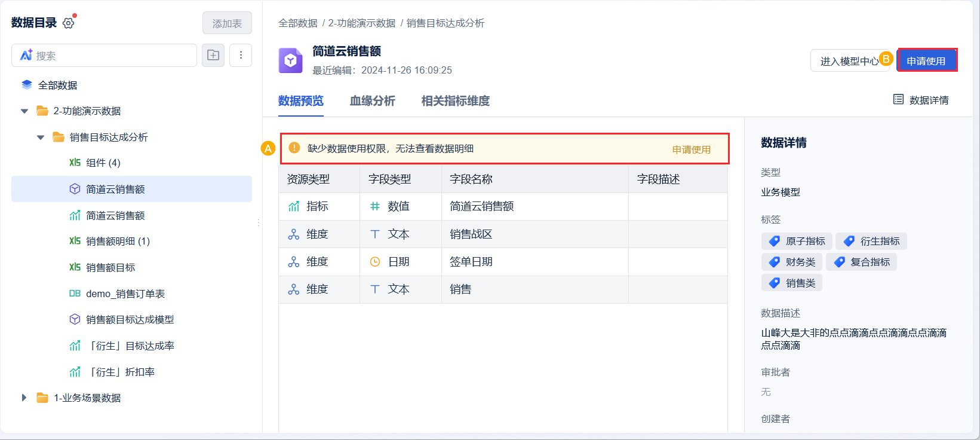Select the 原子指标 tag
The height and width of the screenshot is (440, 980).
797,241
